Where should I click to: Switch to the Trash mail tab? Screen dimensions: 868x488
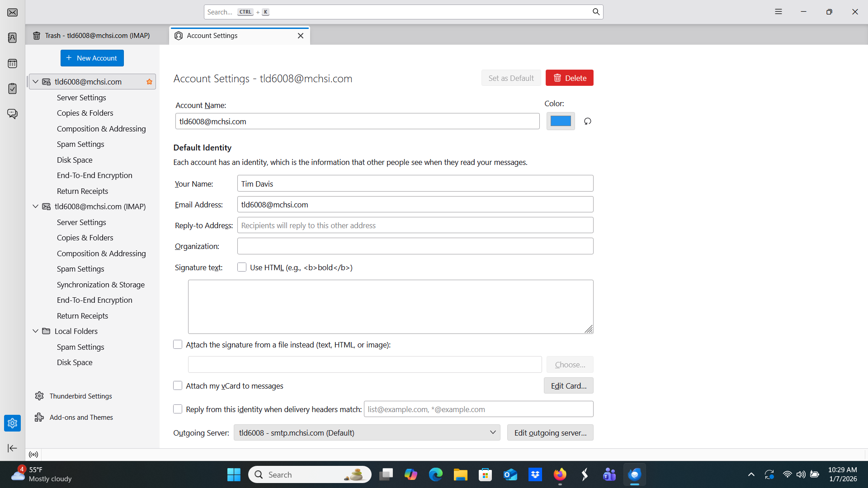(97, 35)
